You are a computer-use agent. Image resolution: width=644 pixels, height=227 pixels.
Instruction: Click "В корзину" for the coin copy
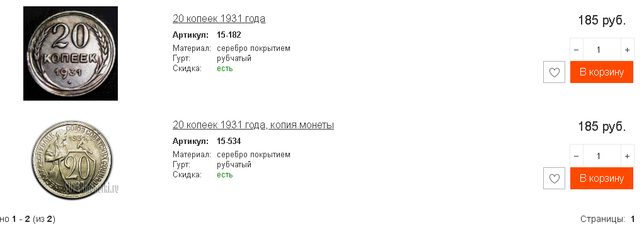click(x=602, y=178)
